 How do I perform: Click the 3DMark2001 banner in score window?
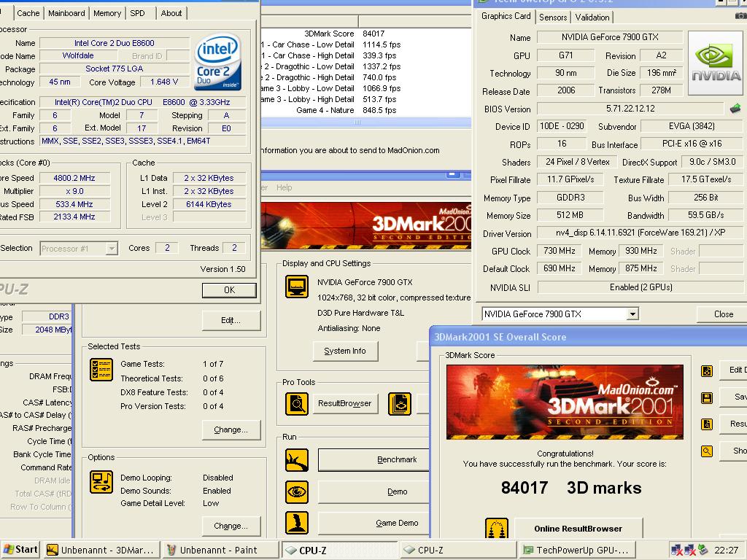coord(565,402)
